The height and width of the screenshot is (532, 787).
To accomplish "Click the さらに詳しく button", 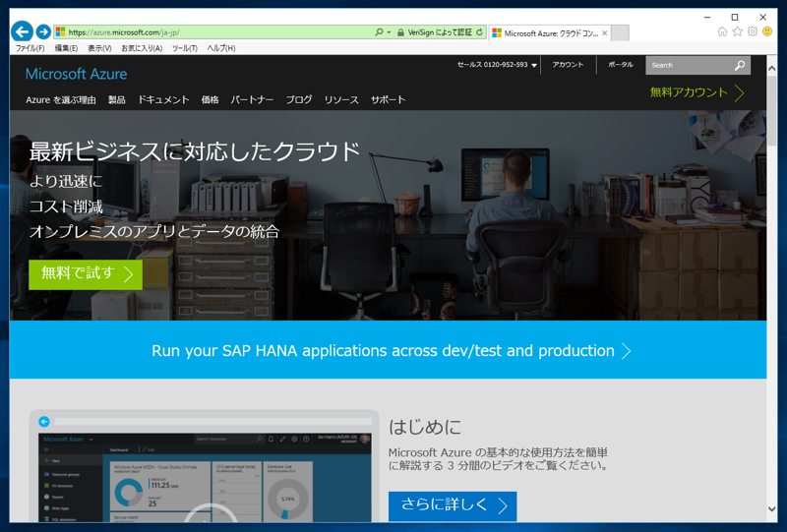I will 453,506.
